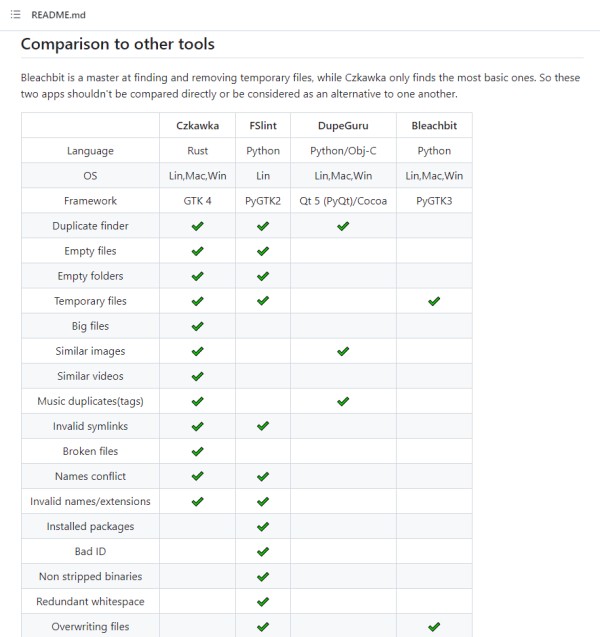This screenshot has width=600, height=637.
Task: Click FSlint's Invalid symlinks checkmark
Action: 263,426
